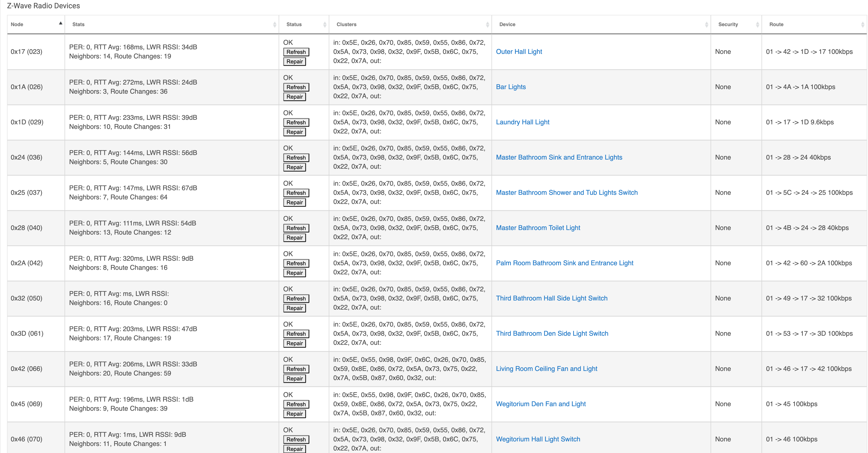Select route text 01 -> 45 100kbps
Screen dimensions: 868x453
pyautogui.click(x=792, y=404)
